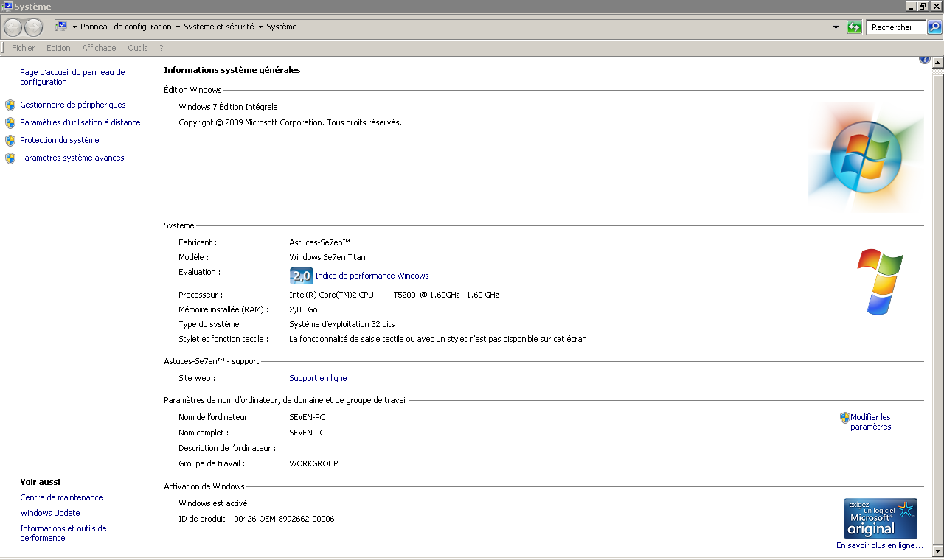This screenshot has width=944, height=560.
Task: Click the text Système d'exploitation 32 bits
Action: [x=342, y=324]
